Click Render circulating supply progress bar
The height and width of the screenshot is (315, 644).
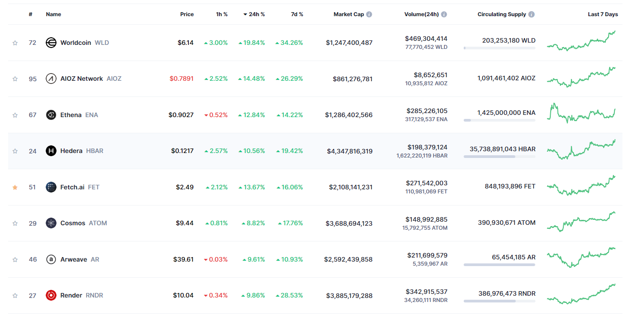click(500, 301)
